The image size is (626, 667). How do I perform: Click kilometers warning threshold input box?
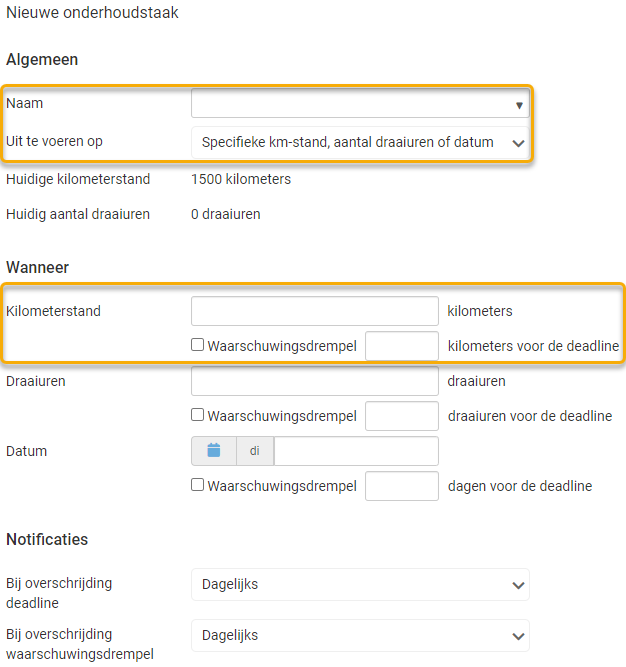tap(402, 346)
